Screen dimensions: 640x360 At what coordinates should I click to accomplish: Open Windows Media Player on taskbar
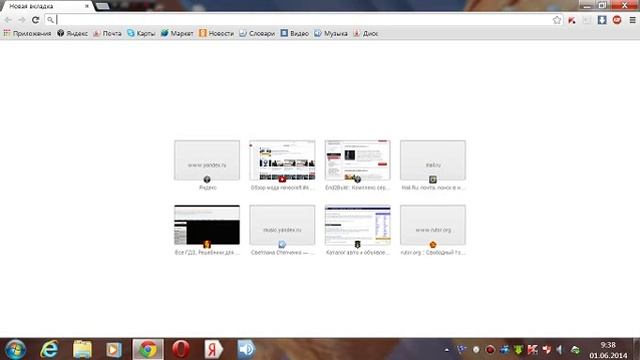(114, 349)
